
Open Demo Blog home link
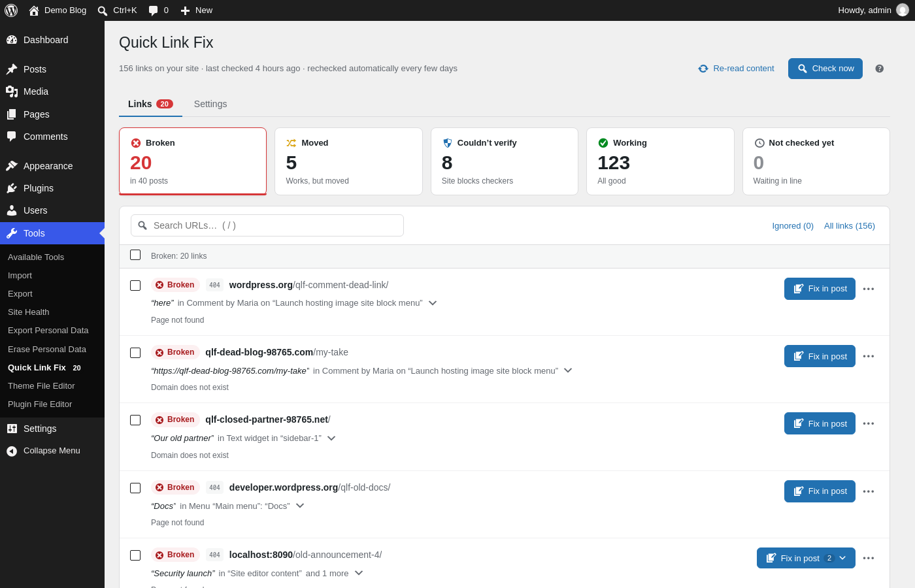tap(58, 10)
